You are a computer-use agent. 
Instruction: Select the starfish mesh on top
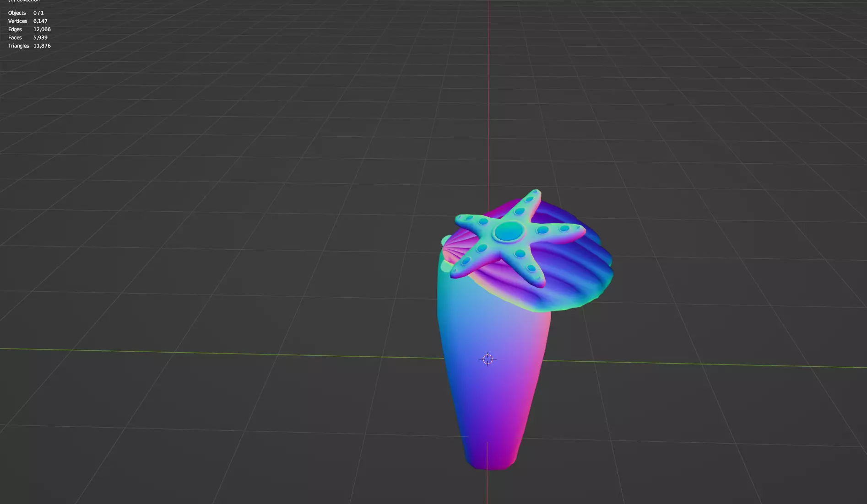509,232
